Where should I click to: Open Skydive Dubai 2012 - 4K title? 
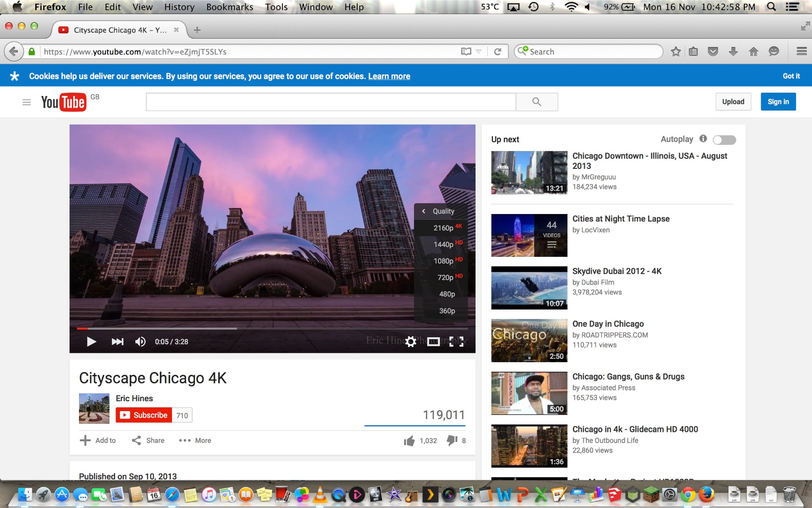click(x=617, y=271)
